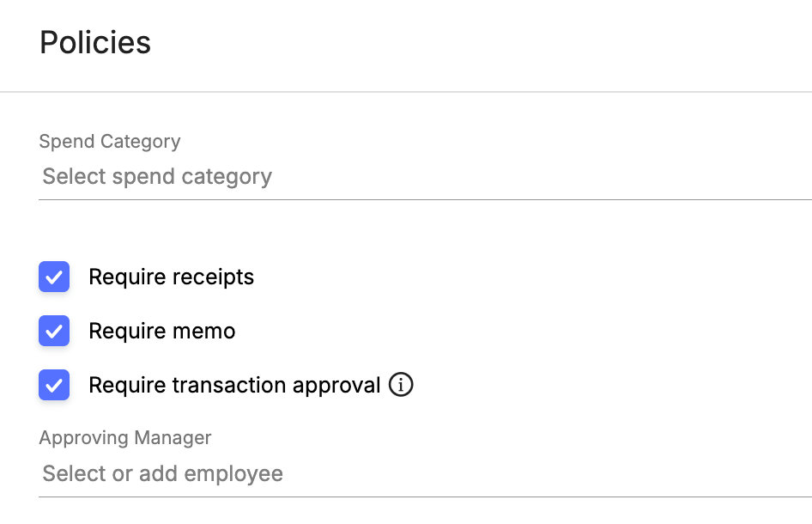
Task: Toggle the Require transaction approval checkbox
Action: (x=54, y=385)
